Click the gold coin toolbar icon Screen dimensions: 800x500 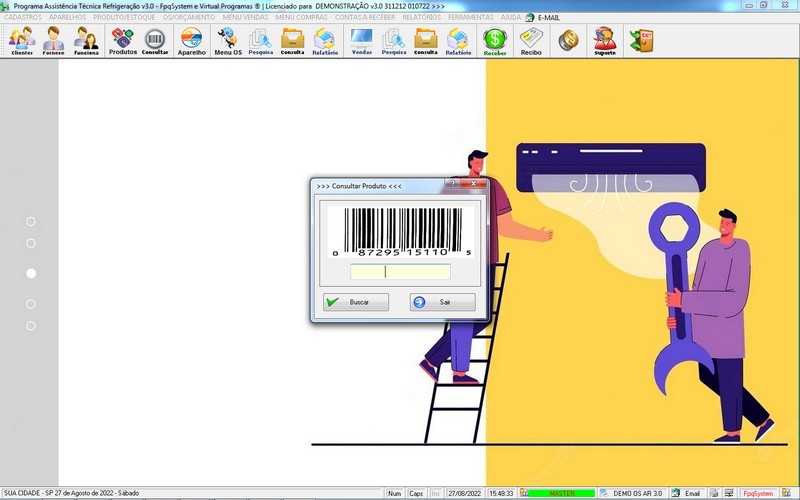pyautogui.click(x=568, y=41)
